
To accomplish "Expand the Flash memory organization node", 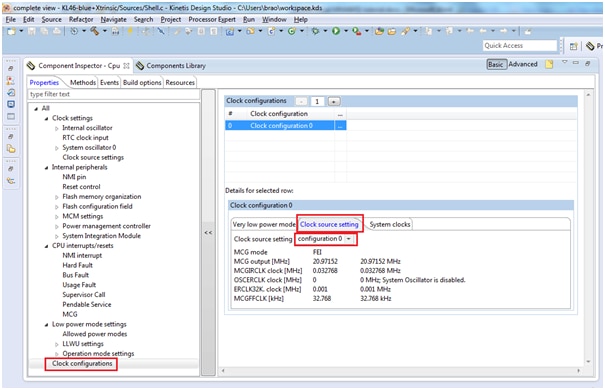I will click(x=57, y=197).
